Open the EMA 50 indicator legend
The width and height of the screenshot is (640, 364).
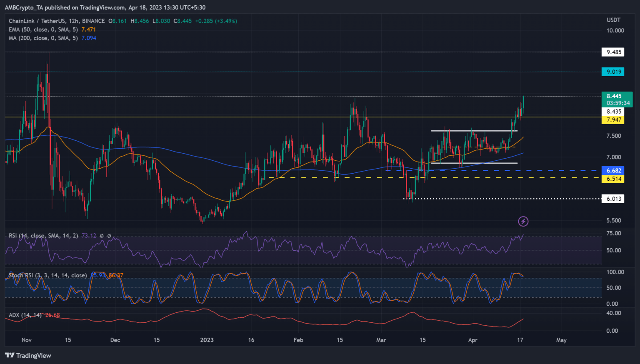click(43, 30)
